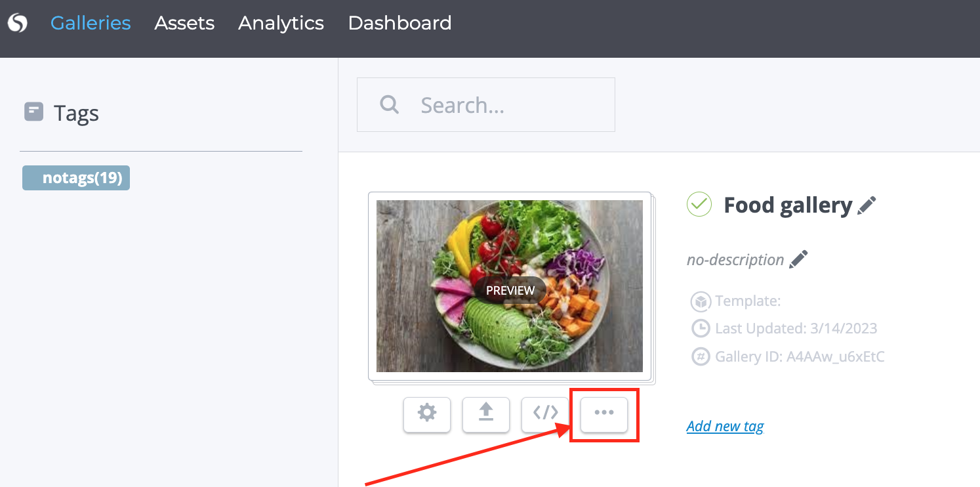Click the Food gallery title text
The width and height of the screenshot is (980, 487).
click(x=787, y=205)
